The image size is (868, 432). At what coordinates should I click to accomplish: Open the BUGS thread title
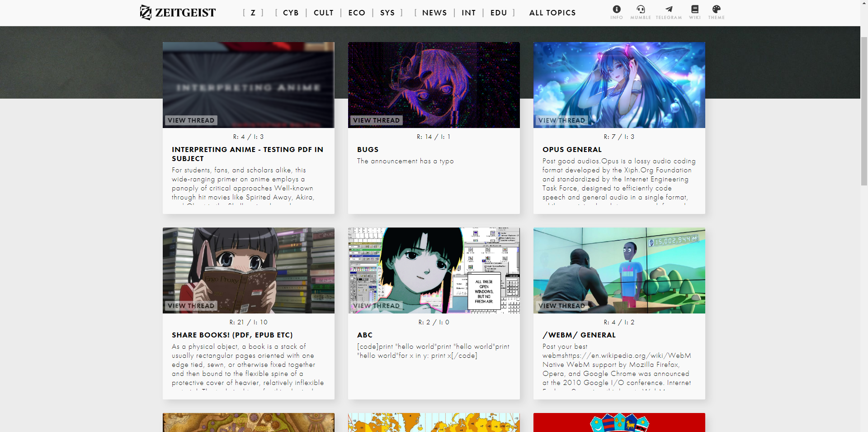pyautogui.click(x=368, y=149)
